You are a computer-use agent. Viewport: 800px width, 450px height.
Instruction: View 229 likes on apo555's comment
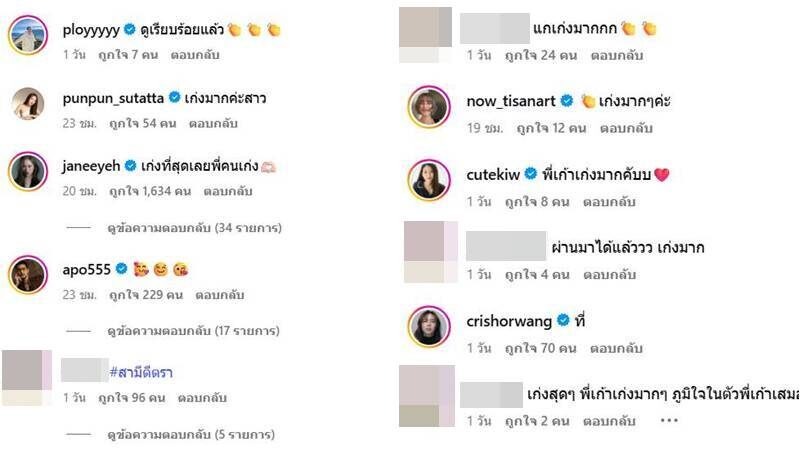click(x=146, y=295)
